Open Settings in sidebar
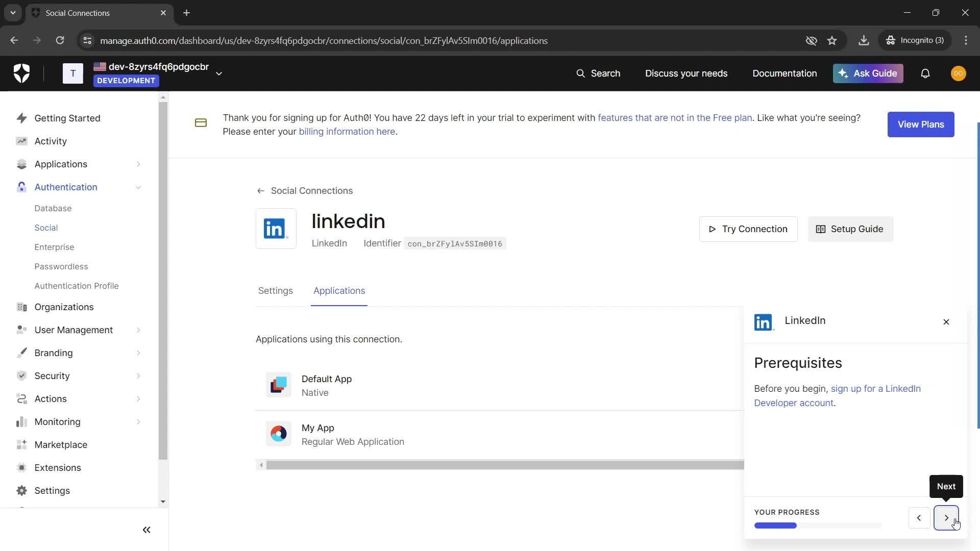 pyautogui.click(x=52, y=491)
